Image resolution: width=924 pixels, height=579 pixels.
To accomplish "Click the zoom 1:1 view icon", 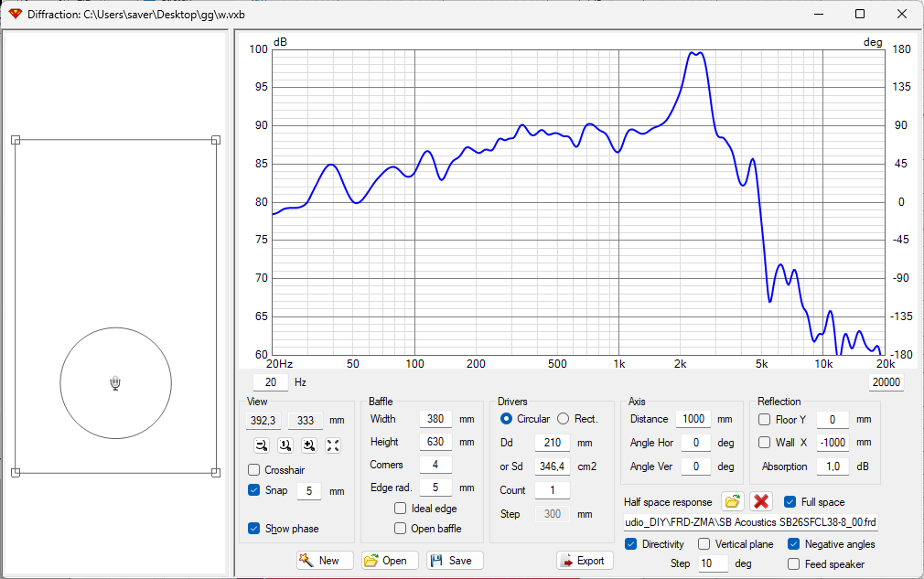I will [x=285, y=445].
